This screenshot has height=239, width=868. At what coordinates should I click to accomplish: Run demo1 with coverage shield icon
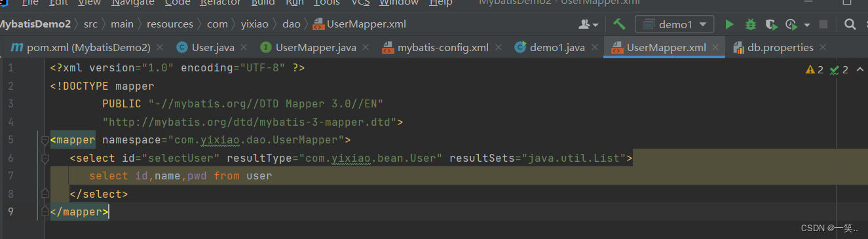(x=771, y=24)
